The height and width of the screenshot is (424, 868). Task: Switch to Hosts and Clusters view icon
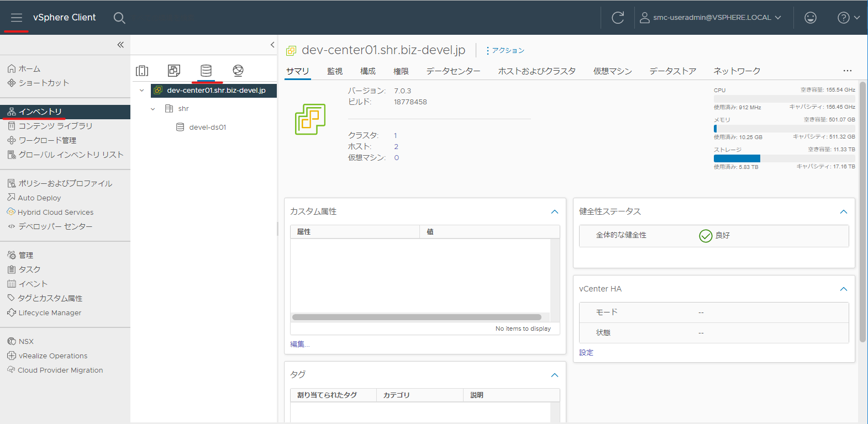point(142,71)
